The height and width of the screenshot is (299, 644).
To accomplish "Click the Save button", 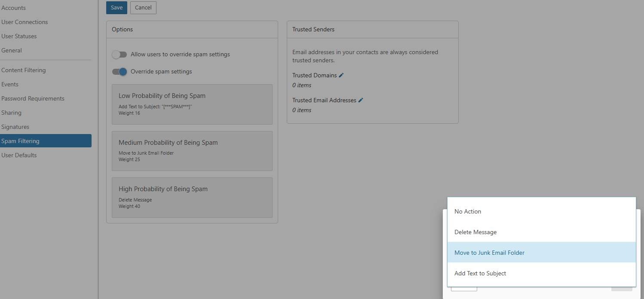I will pos(117,8).
